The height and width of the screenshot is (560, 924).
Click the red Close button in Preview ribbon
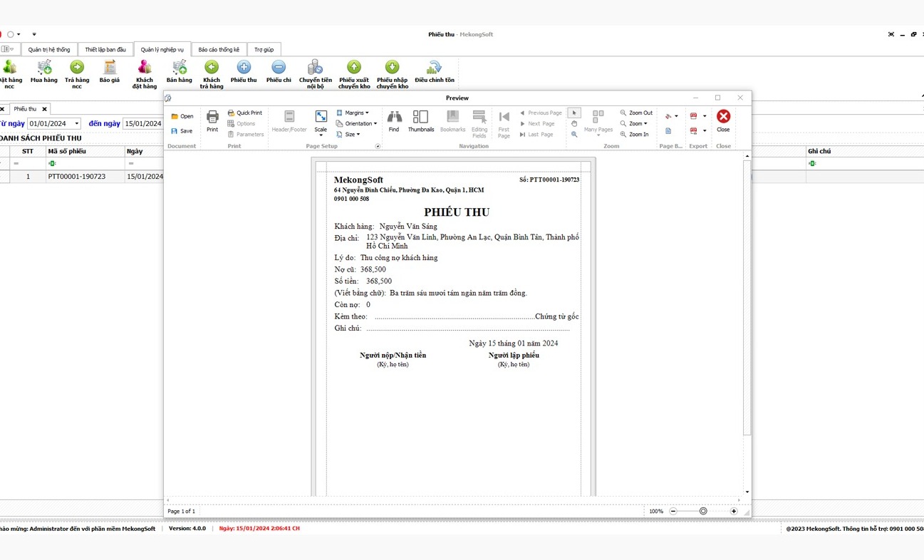(723, 120)
